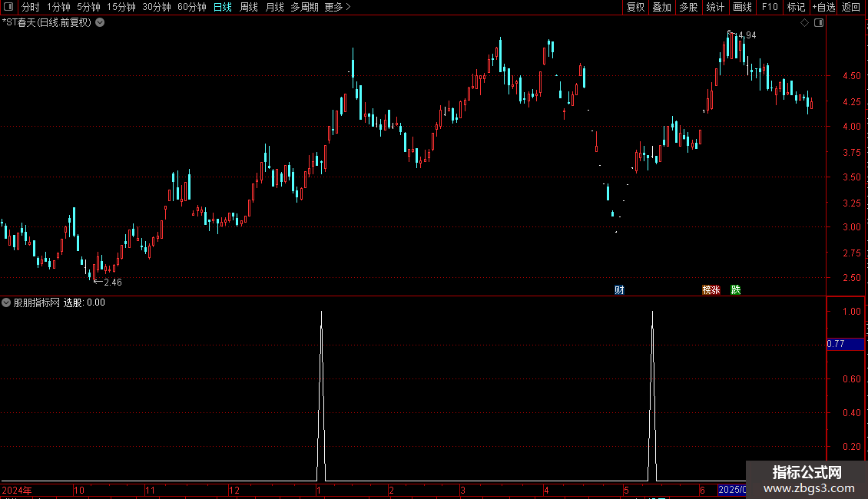
Task: Click month 10 on date axis
Action: (78, 490)
